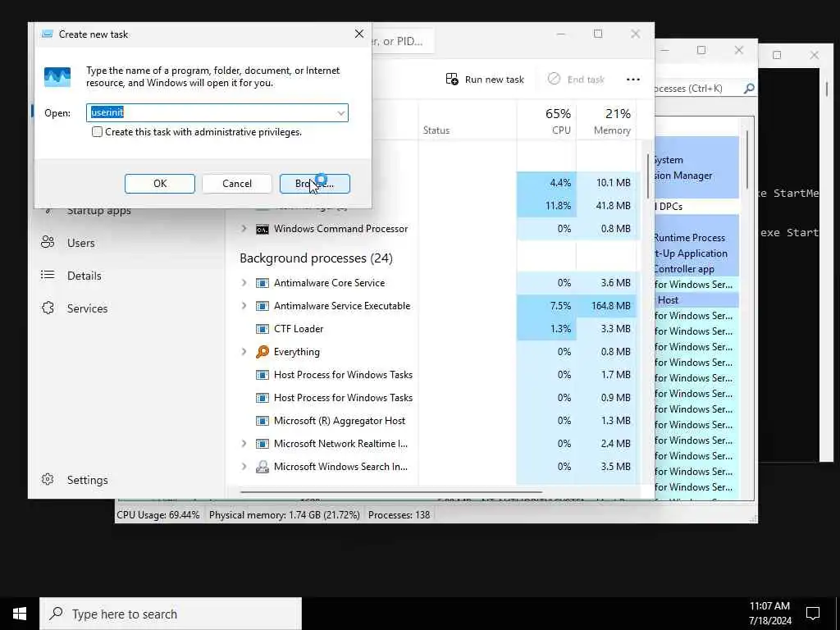Click the Everything search app icon

pyautogui.click(x=262, y=352)
